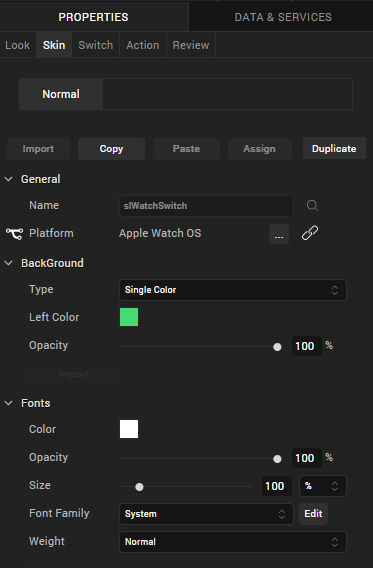The height and width of the screenshot is (568, 373).
Task: Open the Weight dropdown
Action: (233, 542)
